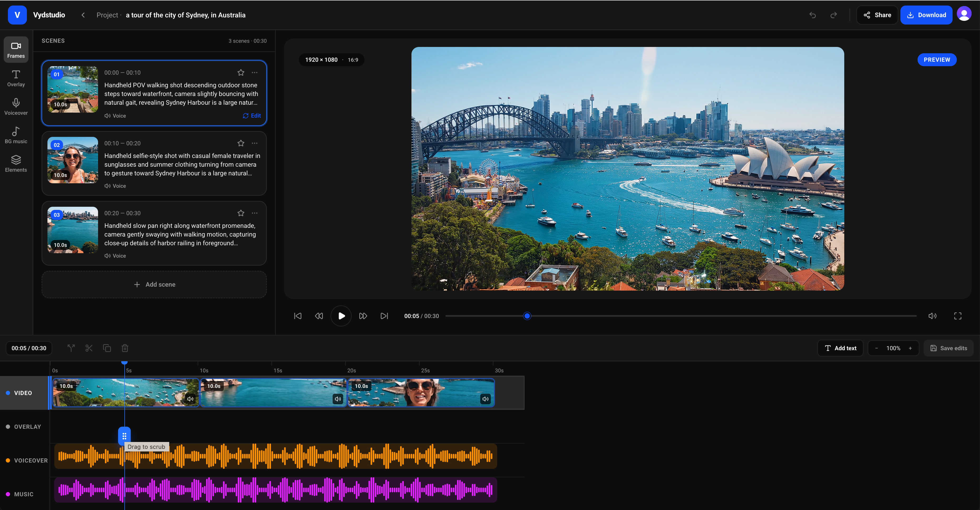Select the first video clip on timeline
This screenshot has height=510, width=980.
click(126, 392)
